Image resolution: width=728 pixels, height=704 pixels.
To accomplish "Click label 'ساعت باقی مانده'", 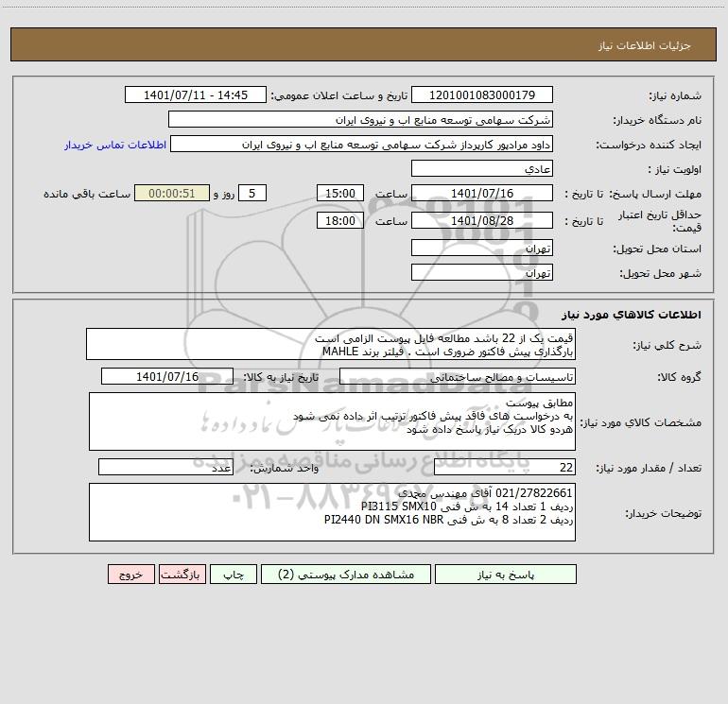I will (x=87, y=194).
